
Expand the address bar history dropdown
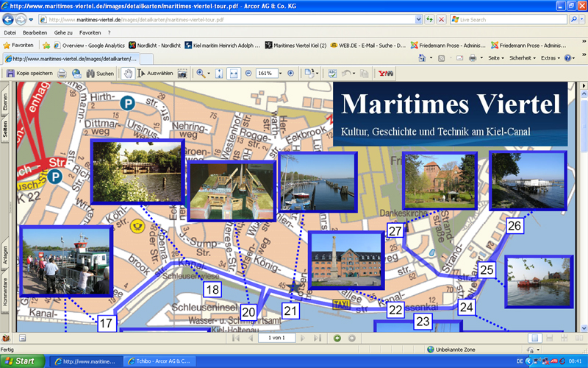pyautogui.click(x=418, y=20)
